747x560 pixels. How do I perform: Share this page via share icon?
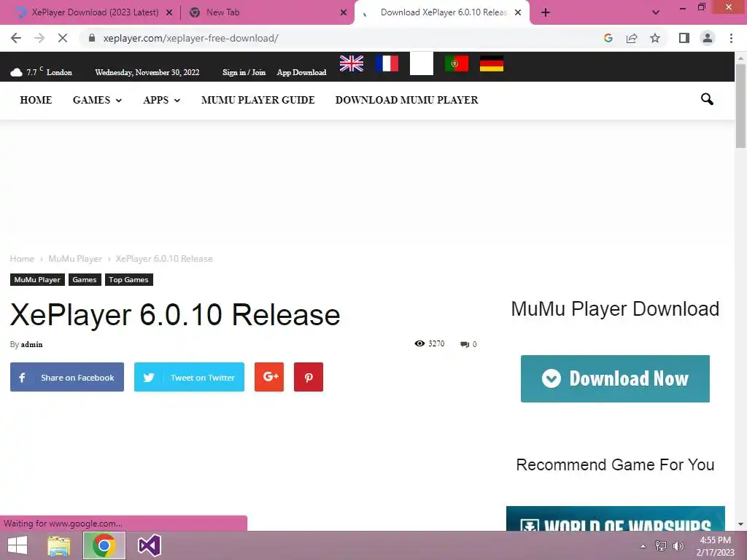(632, 38)
